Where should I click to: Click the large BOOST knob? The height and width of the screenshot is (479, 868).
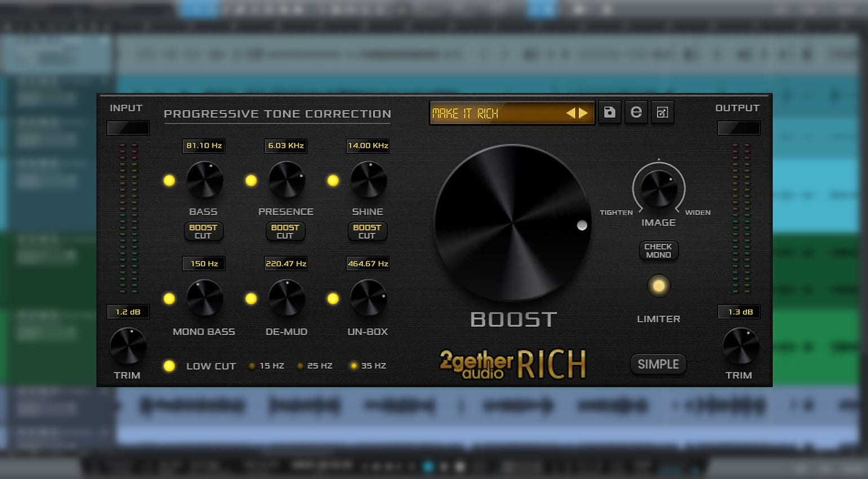[512, 223]
